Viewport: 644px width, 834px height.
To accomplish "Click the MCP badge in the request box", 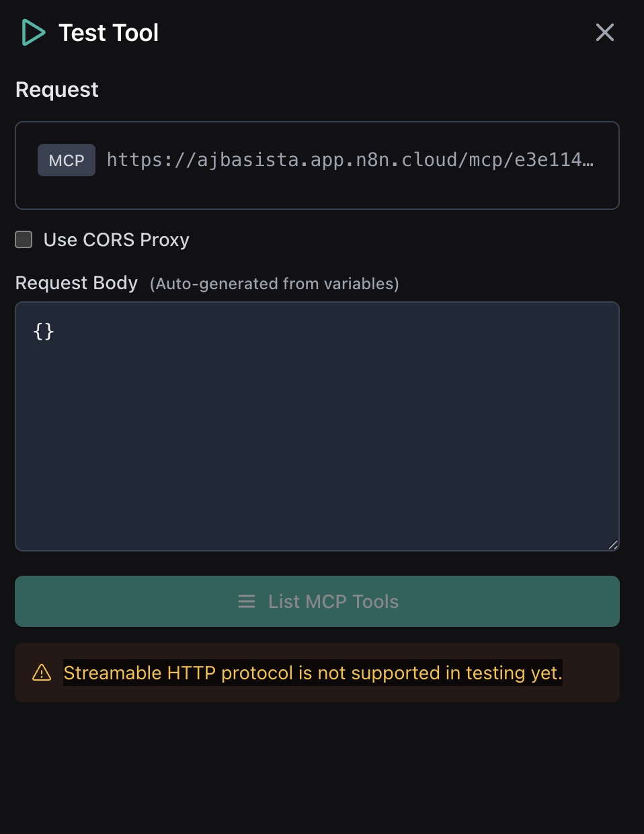I will coord(67,161).
